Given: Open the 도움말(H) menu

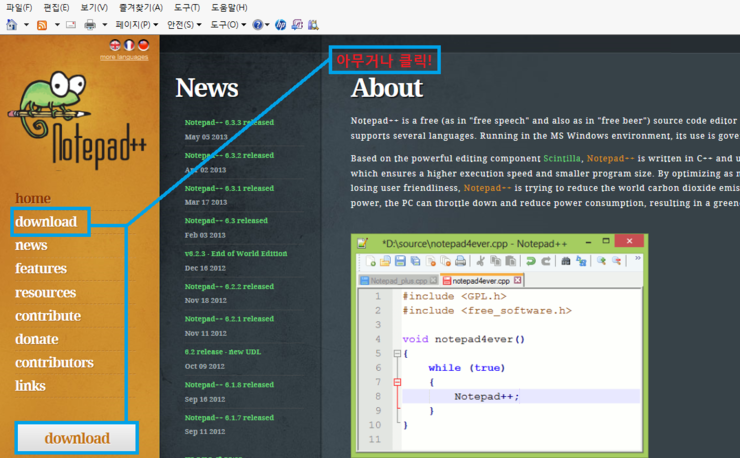Looking at the screenshot, I should point(229,8).
